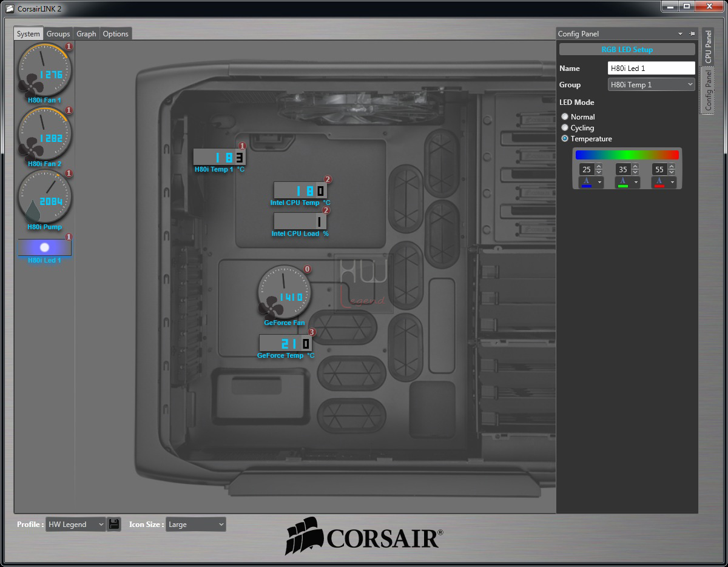Viewport: 728px width, 567px height.
Task: Click the 'LED Mode' heading text
Action: 577,102
